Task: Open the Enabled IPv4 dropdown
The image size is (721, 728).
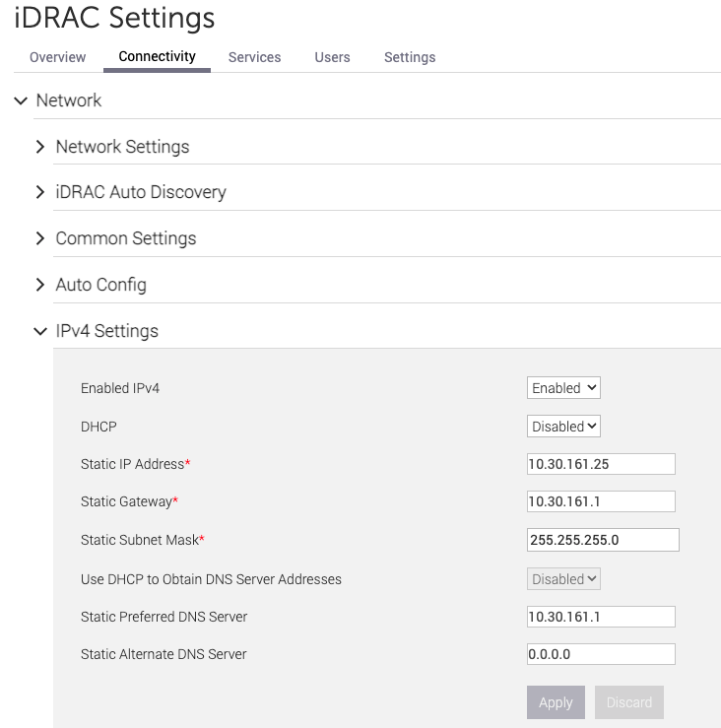Action: click(x=563, y=388)
